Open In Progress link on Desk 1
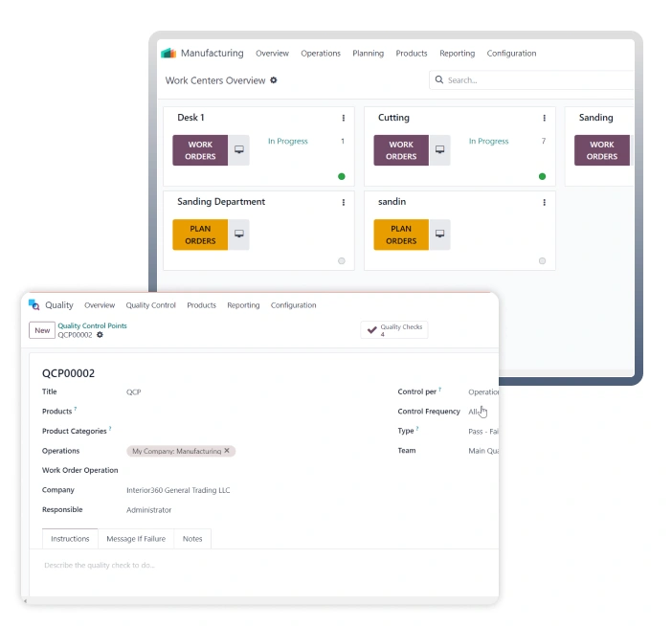Viewport: 672px width, 626px height. 288,141
